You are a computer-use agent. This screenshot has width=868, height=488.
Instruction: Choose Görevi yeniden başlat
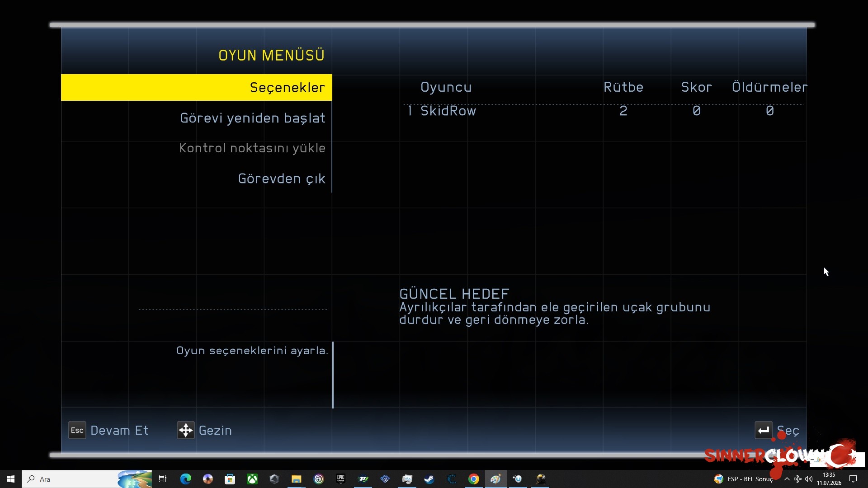pyautogui.click(x=253, y=118)
